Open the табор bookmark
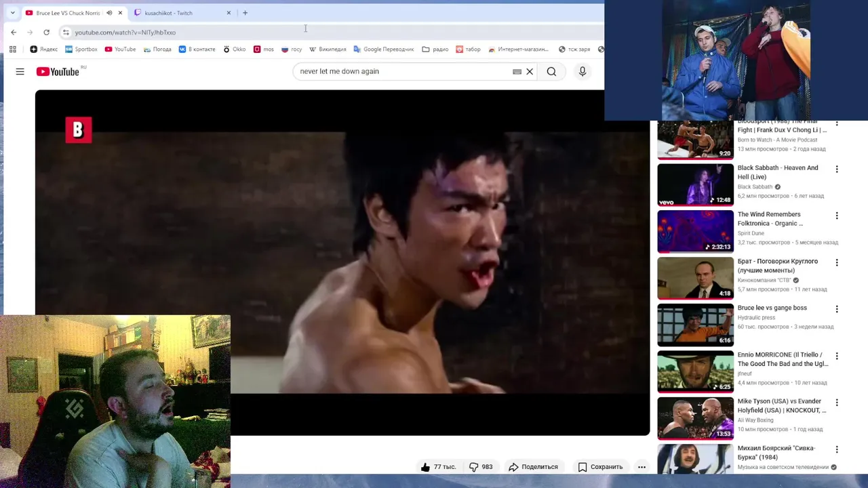 click(x=468, y=49)
